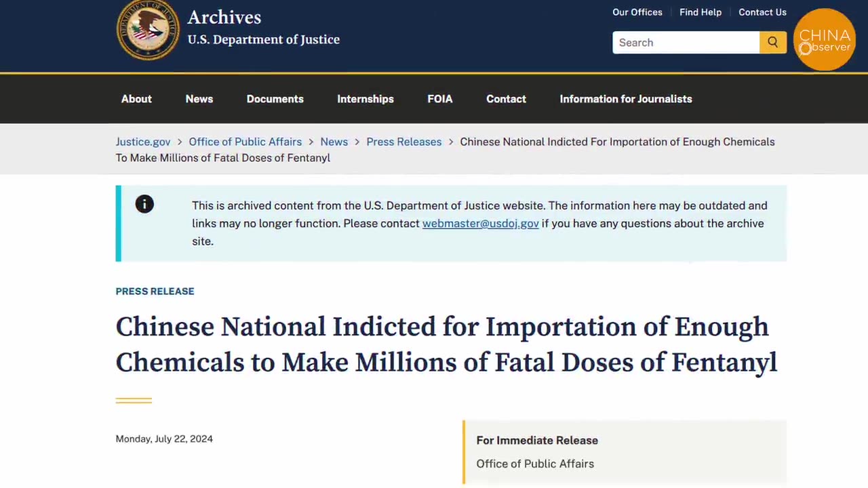Click the News breadcrumb link
Viewport: 868px width, 488px height.
(334, 142)
